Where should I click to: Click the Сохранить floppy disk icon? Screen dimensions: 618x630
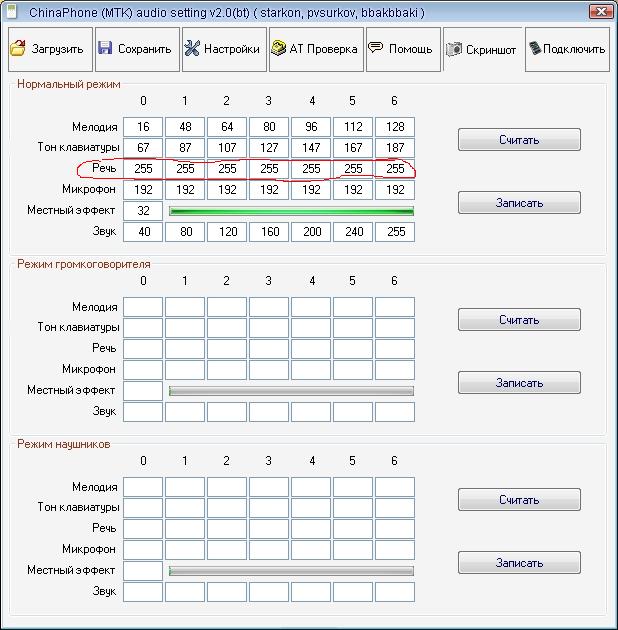(x=105, y=49)
